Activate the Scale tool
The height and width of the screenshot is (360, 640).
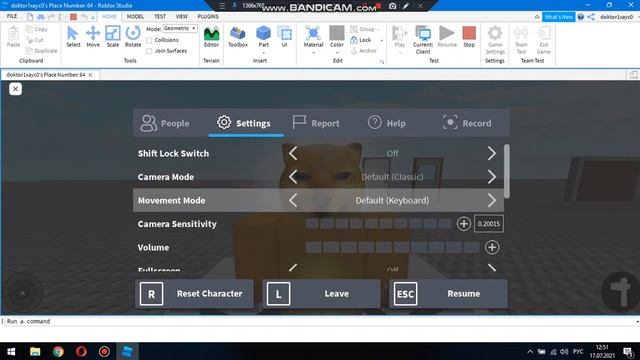tap(113, 37)
